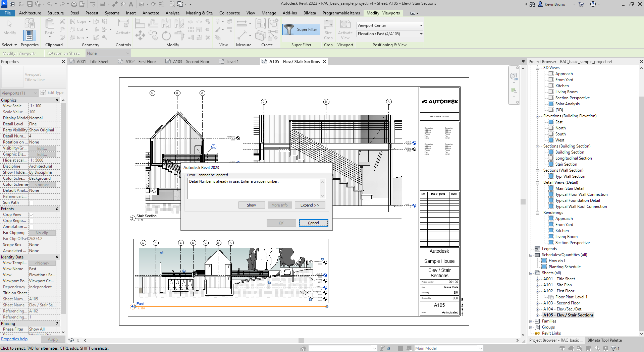Viewport: 644px width, 352px height.
Task: Switch to the BIMeta Tool Palette tab
Action: tap(604, 340)
